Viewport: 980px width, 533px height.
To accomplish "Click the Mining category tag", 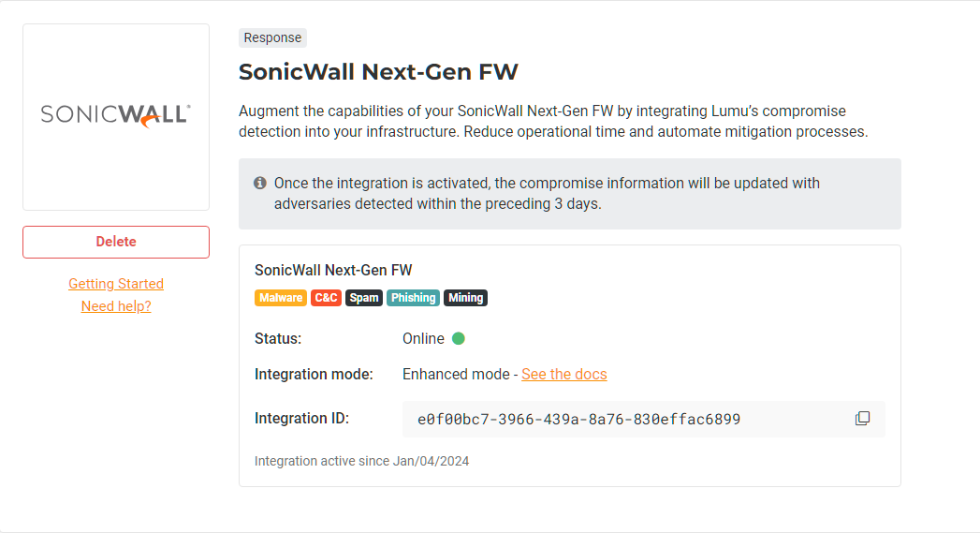I will pos(465,298).
